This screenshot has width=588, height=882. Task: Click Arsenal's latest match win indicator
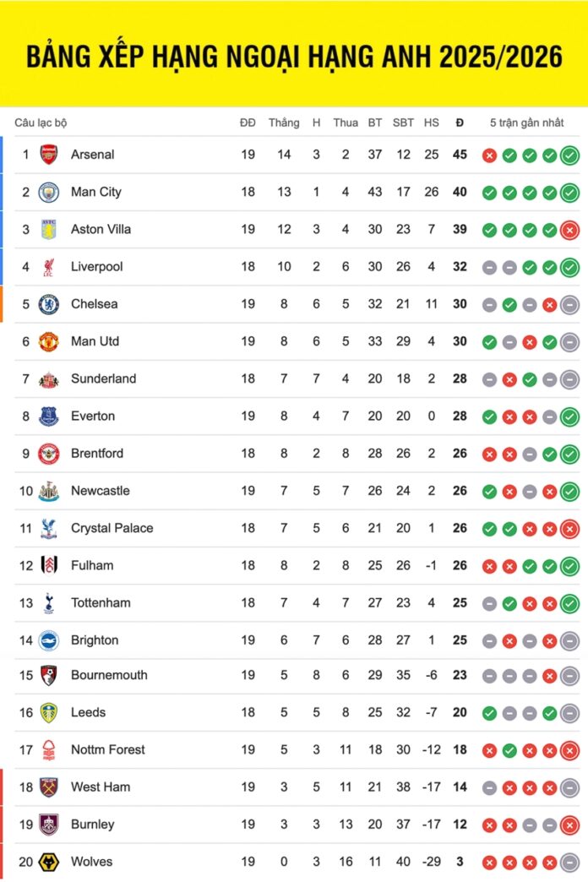(569, 155)
